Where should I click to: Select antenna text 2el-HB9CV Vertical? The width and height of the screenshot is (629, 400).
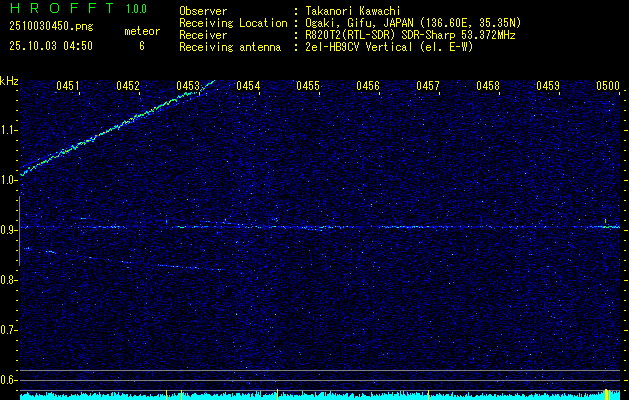(359, 47)
